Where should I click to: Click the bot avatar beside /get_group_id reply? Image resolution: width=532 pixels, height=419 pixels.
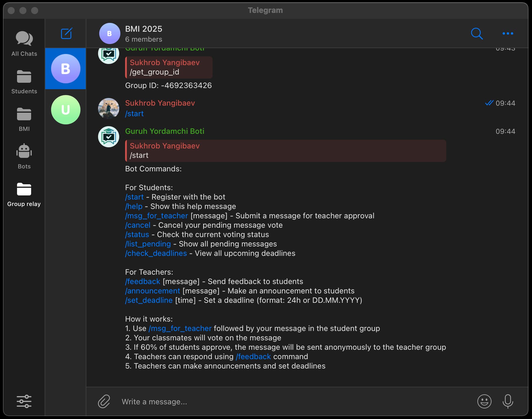109,55
